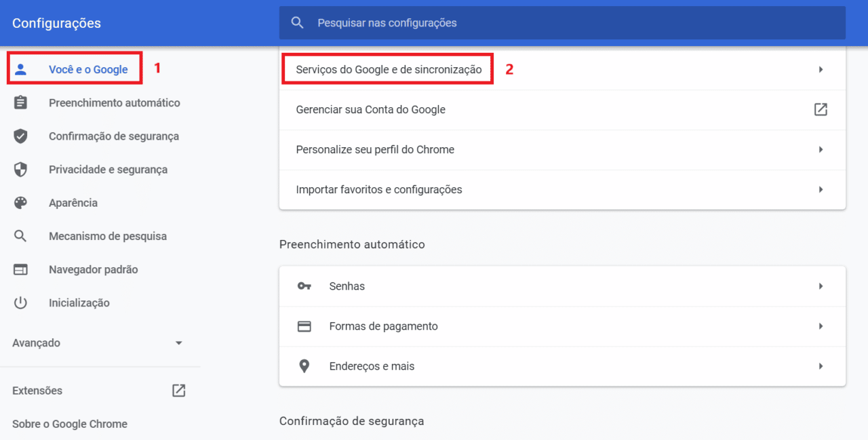This screenshot has width=868, height=440.
Task: Open Inicialização sidebar section
Action: coord(79,303)
